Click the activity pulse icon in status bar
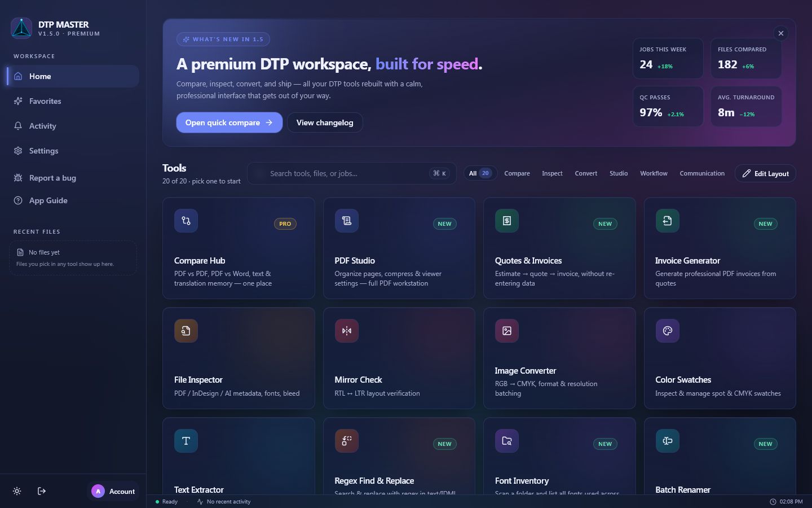The width and height of the screenshot is (812, 508). point(200,501)
